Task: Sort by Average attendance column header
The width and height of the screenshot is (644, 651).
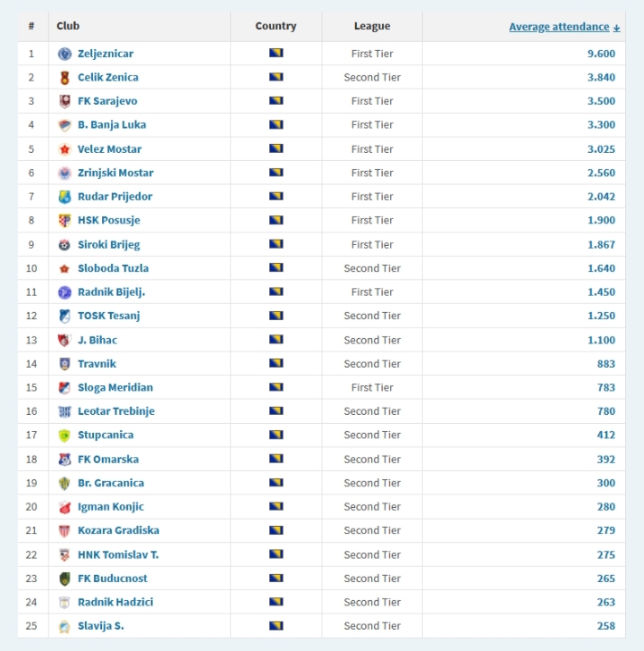Action: pyautogui.click(x=559, y=27)
